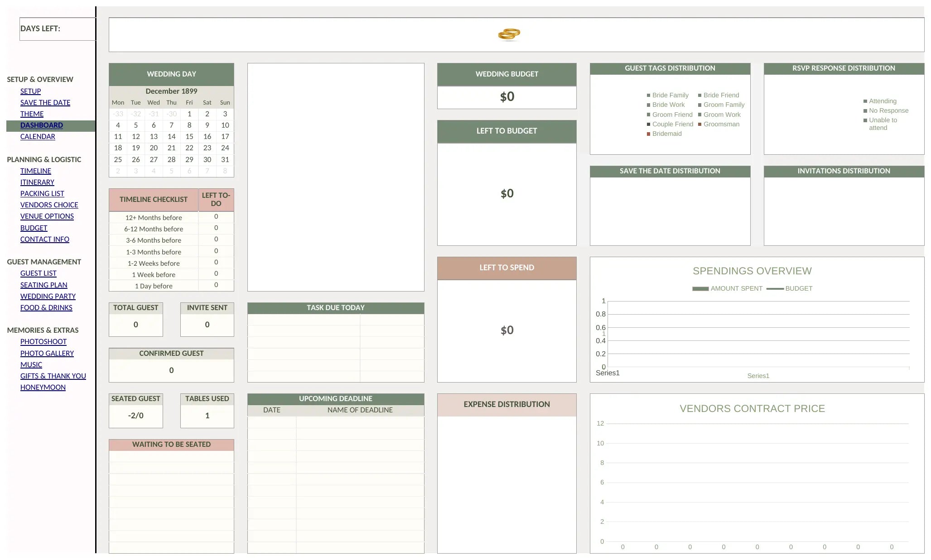Go to the GUEST LIST sheet

pos(39,273)
